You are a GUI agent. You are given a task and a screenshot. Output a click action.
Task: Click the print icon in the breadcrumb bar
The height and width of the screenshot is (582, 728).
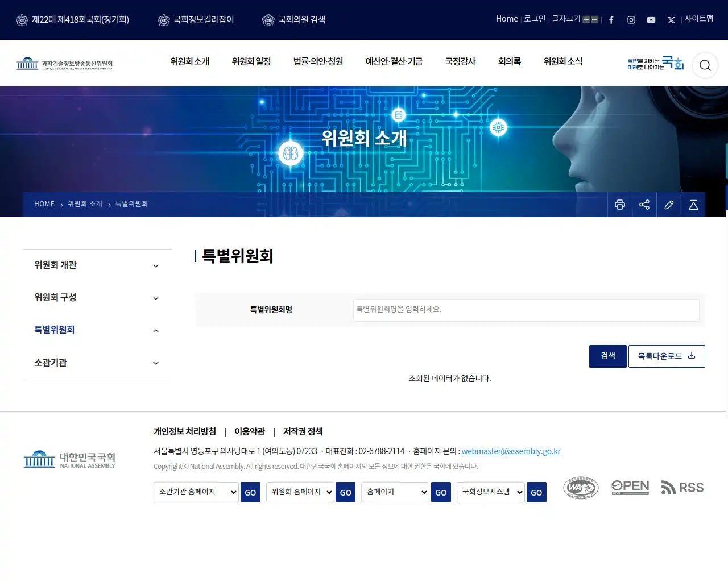(x=620, y=205)
